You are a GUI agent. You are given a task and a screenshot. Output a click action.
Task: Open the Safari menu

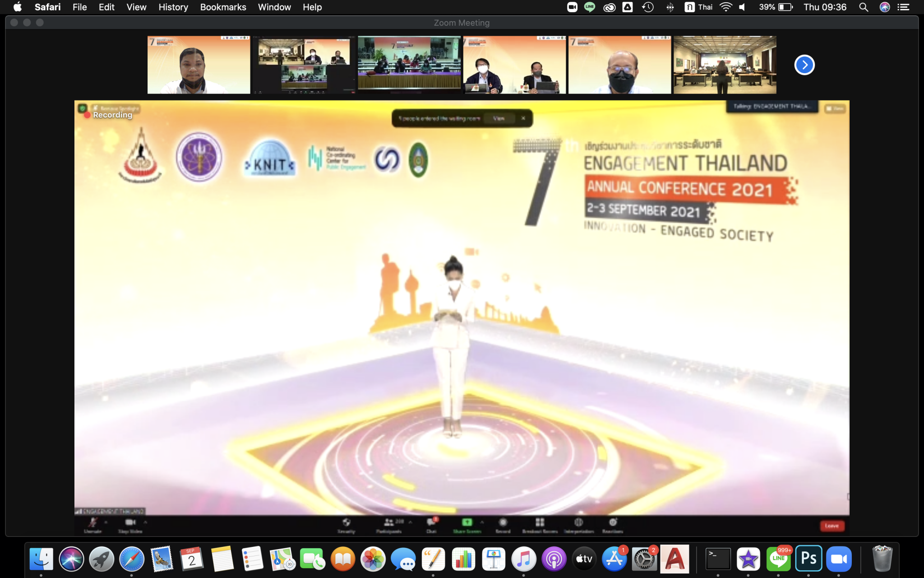coord(47,7)
